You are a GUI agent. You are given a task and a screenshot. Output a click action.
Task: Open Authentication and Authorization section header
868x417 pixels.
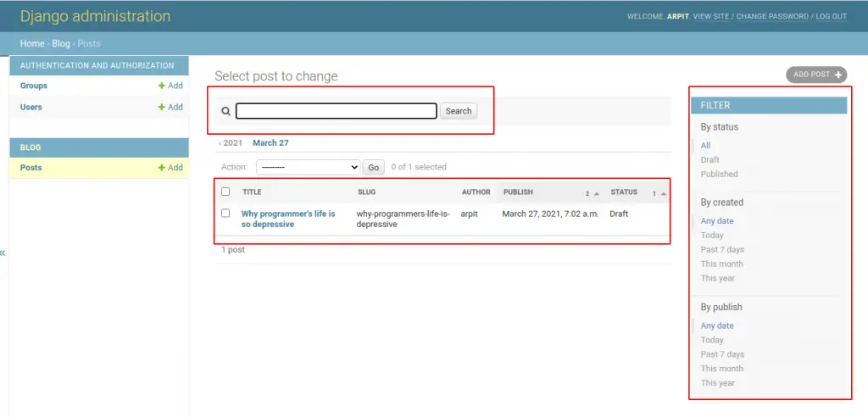(97, 65)
